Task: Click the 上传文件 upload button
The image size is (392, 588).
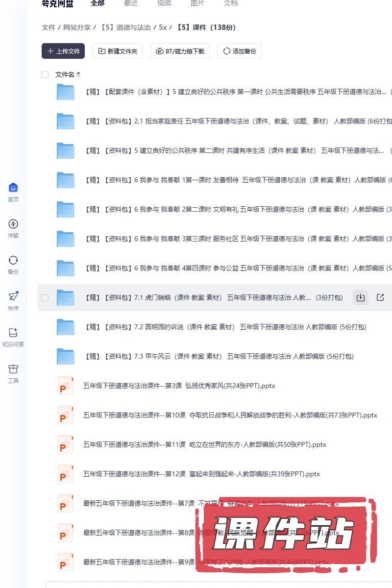Action: click(63, 51)
